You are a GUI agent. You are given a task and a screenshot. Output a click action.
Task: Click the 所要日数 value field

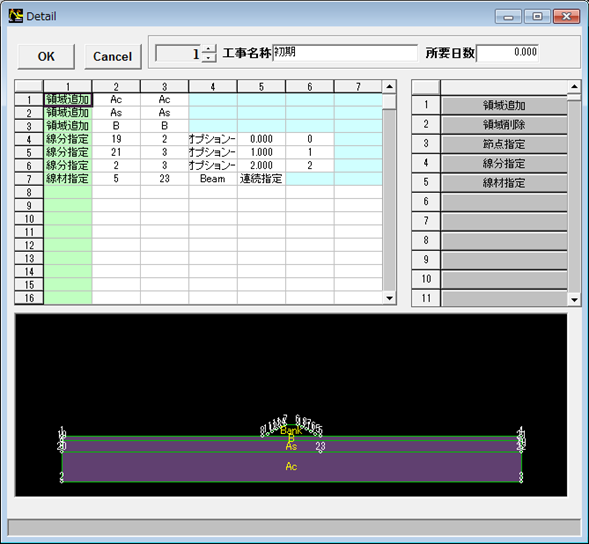pos(507,53)
